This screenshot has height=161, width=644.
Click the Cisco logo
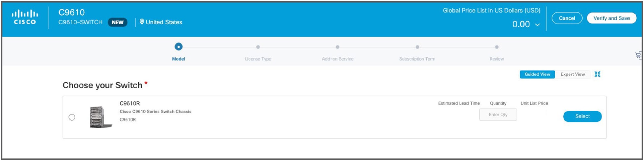(x=25, y=18)
